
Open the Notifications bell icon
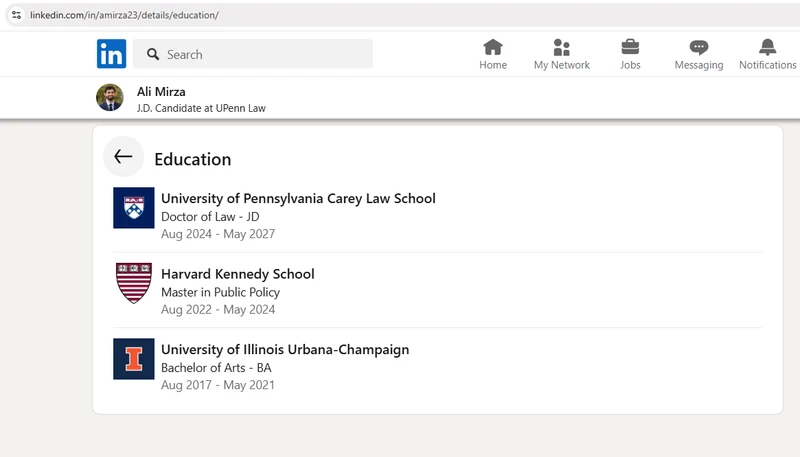click(767, 47)
